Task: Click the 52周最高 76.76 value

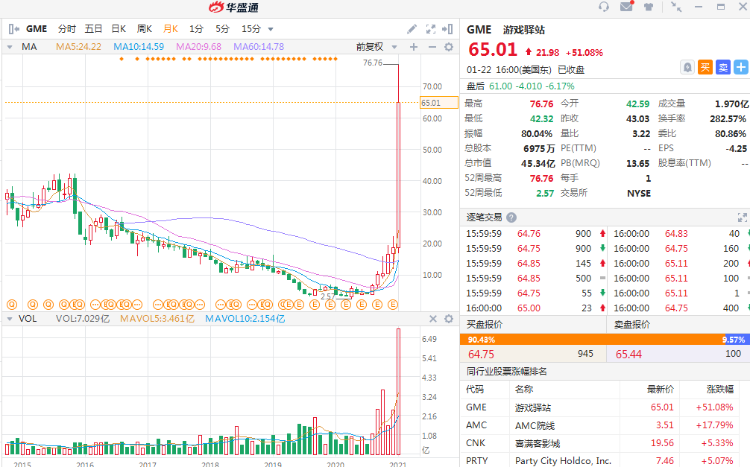Action: (x=541, y=178)
